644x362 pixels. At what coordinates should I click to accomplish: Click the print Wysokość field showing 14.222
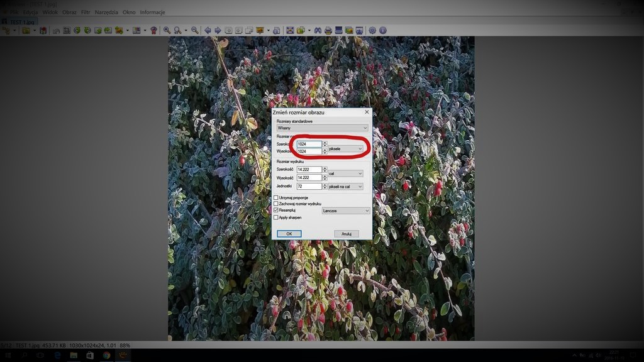(309, 178)
